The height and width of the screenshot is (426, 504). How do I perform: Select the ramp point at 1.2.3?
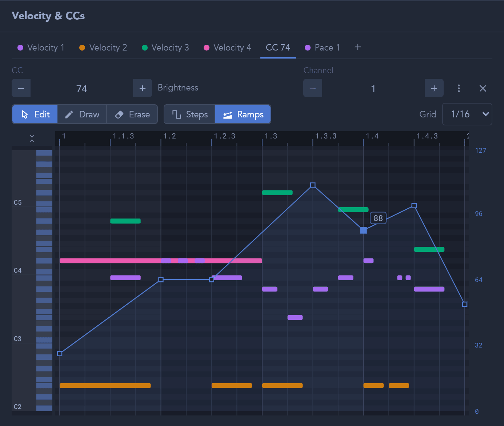pos(211,280)
